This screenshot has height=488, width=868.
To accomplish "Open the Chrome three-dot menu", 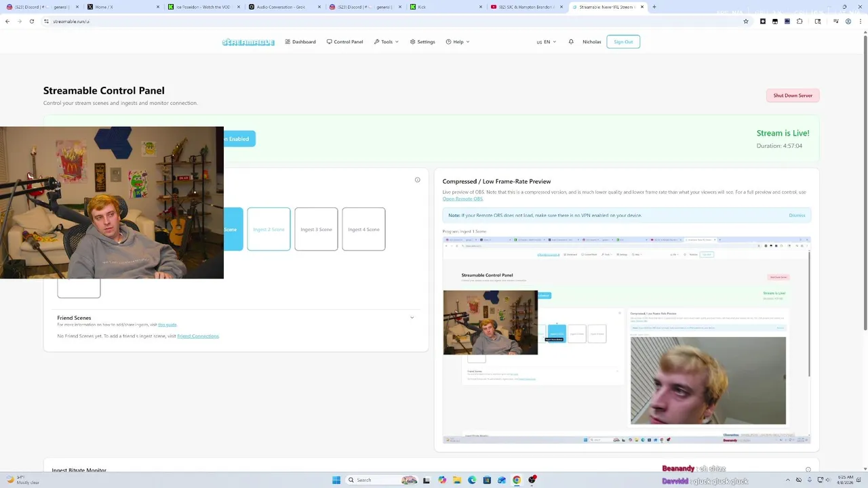I will click(x=861, y=21).
